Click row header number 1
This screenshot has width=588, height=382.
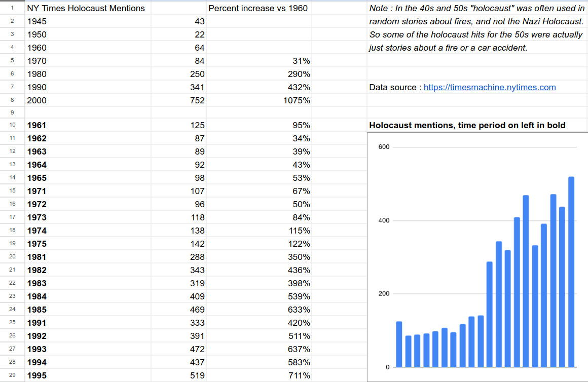coord(12,8)
